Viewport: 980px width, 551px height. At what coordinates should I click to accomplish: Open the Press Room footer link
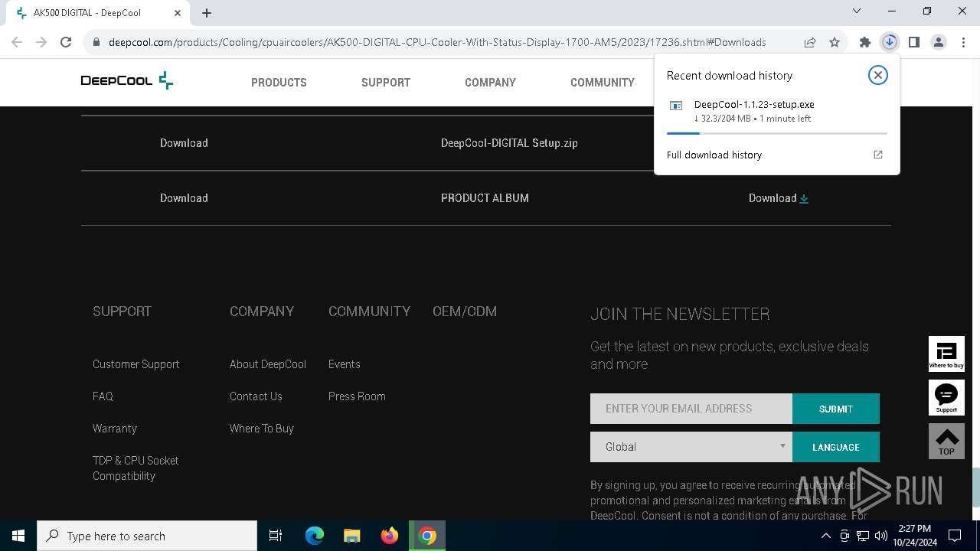[x=357, y=396]
